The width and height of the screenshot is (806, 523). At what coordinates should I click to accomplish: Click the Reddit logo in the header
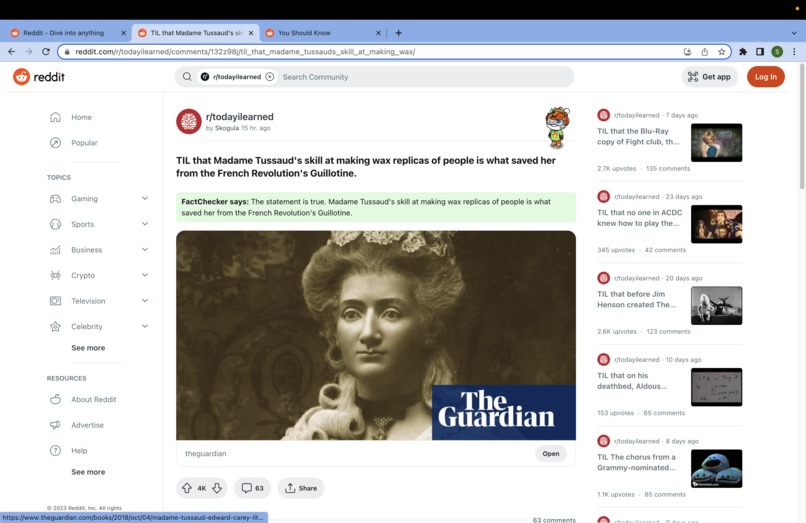click(x=39, y=77)
